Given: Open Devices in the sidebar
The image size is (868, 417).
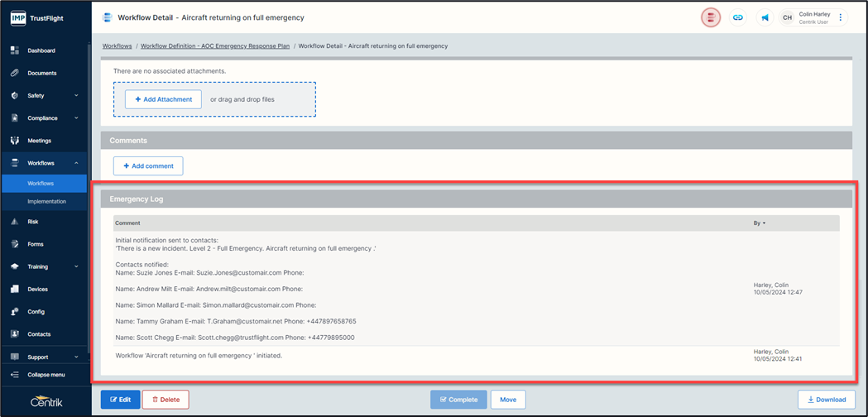Looking at the screenshot, I should [x=37, y=290].
